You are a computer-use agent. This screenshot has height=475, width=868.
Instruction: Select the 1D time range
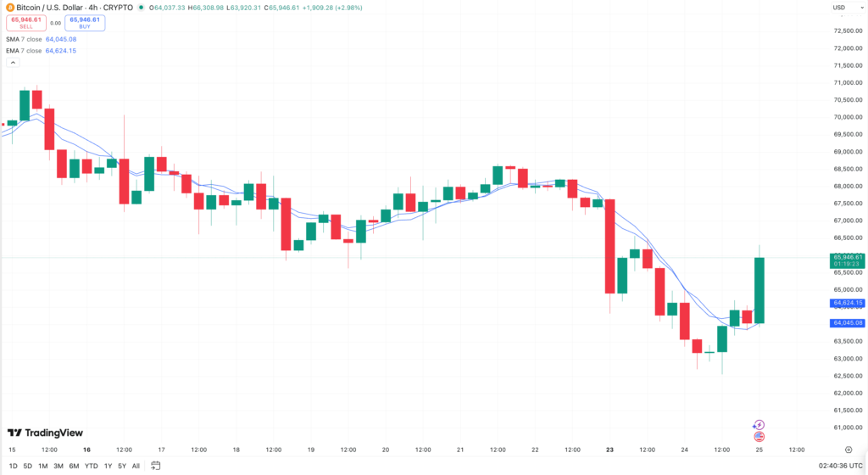click(x=12, y=466)
